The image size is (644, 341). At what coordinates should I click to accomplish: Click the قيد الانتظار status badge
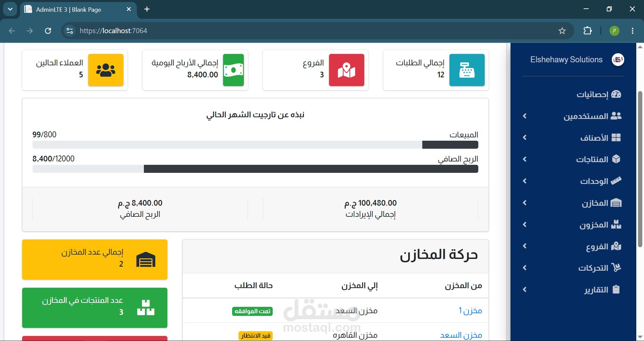256,336
